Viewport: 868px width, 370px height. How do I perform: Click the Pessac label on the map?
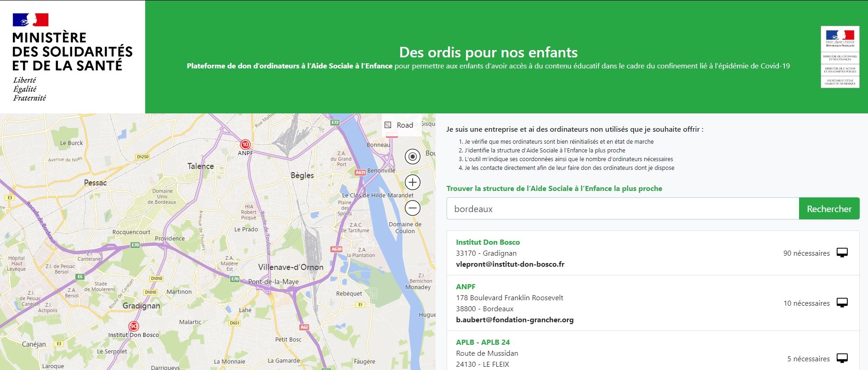pyautogui.click(x=95, y=183)
